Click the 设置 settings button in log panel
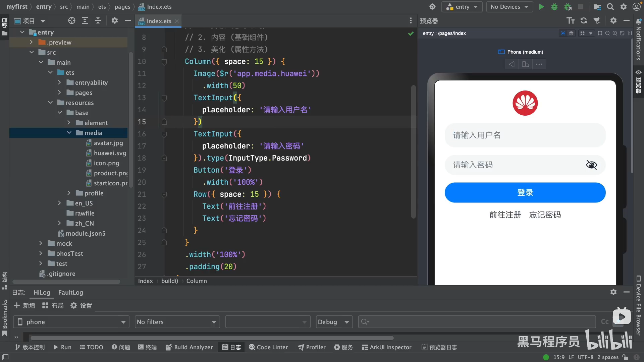 coord(81,305)
